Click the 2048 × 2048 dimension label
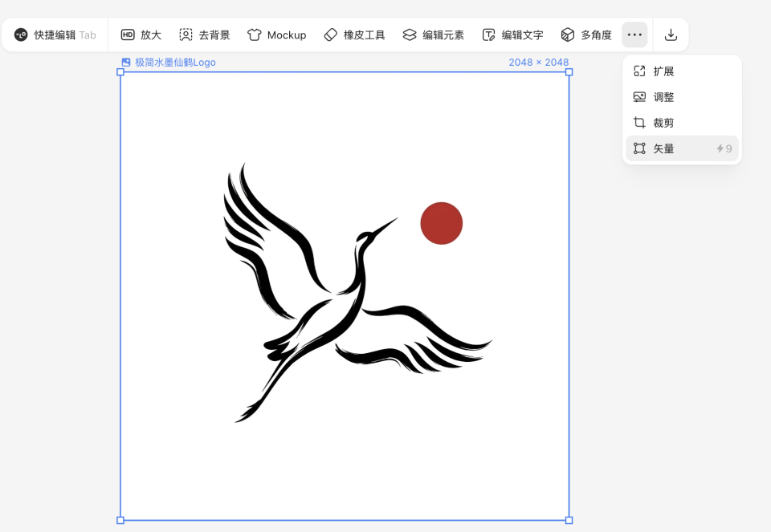The image size is (771, 532). click(538, 63)
